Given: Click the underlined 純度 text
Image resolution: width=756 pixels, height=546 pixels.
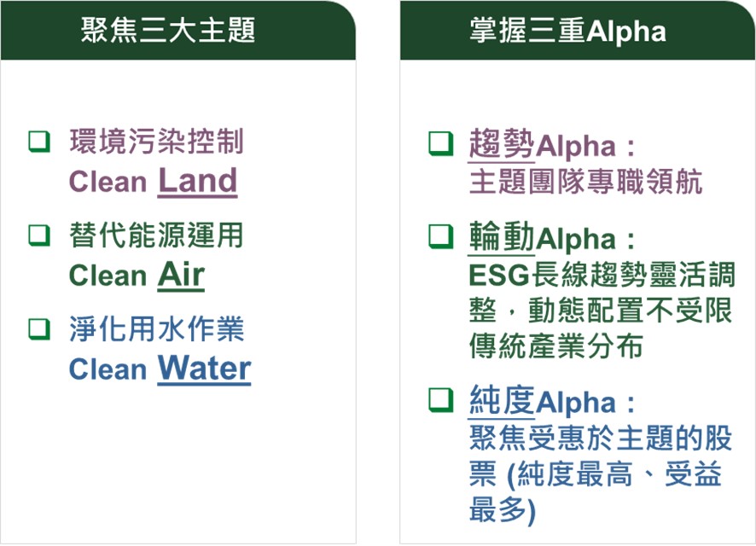Looking at the screenshot, I should tap(502, 401).
